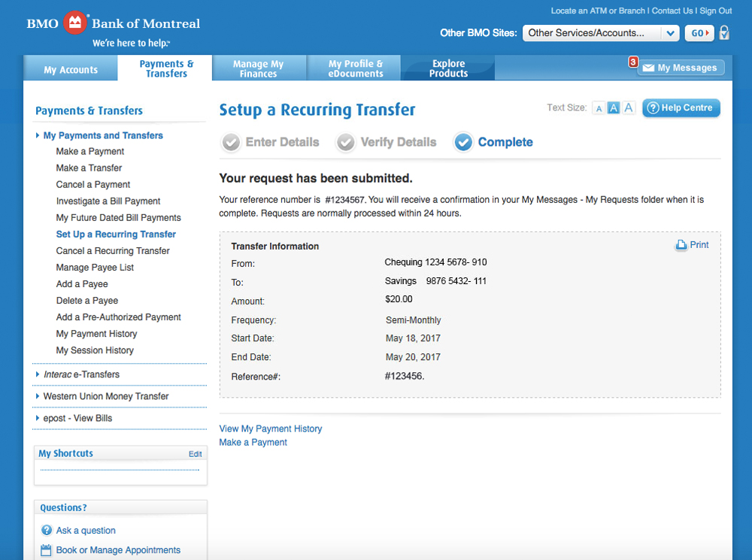Viewport: 752px width, 560px height.
Task: Click the Complete step checkmark icon
Action: tap(463, 141)
